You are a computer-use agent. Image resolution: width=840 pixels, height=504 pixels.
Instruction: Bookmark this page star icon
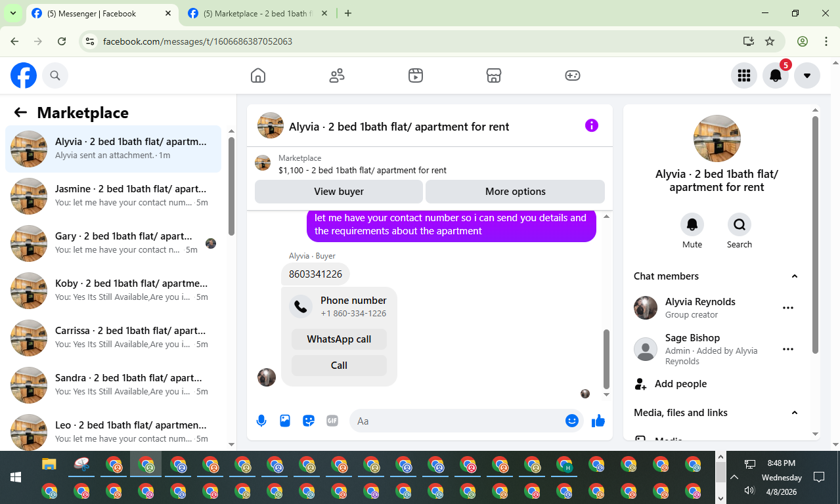[x=770, y=41]
